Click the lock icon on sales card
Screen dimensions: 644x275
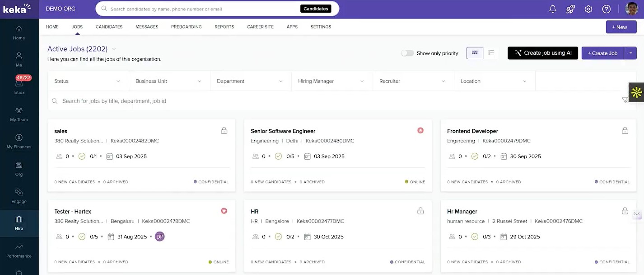coord(224,131)
